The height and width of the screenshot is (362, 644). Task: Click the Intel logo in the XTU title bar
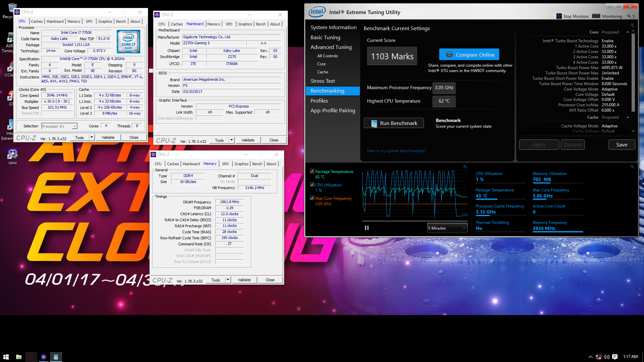point(317,12)
